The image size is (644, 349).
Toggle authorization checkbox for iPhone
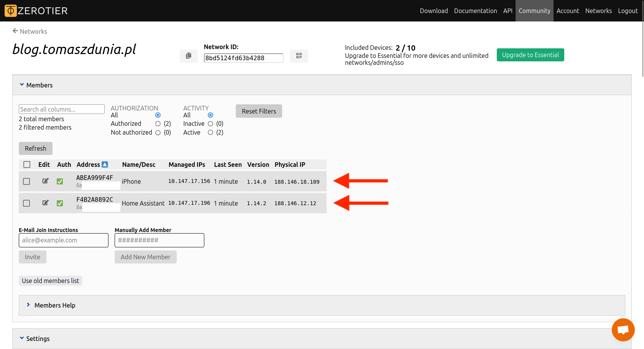(x=60, y=181)
